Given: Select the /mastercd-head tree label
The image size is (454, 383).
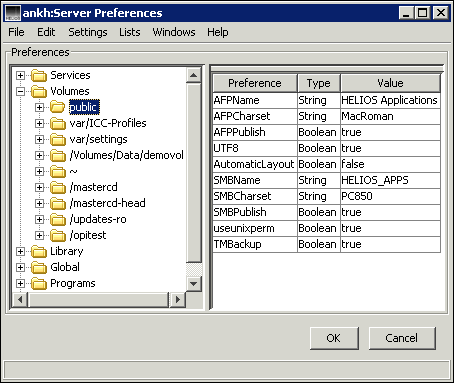Looking at the screenshot, I should pyautogui.click(x=108, y=203).
